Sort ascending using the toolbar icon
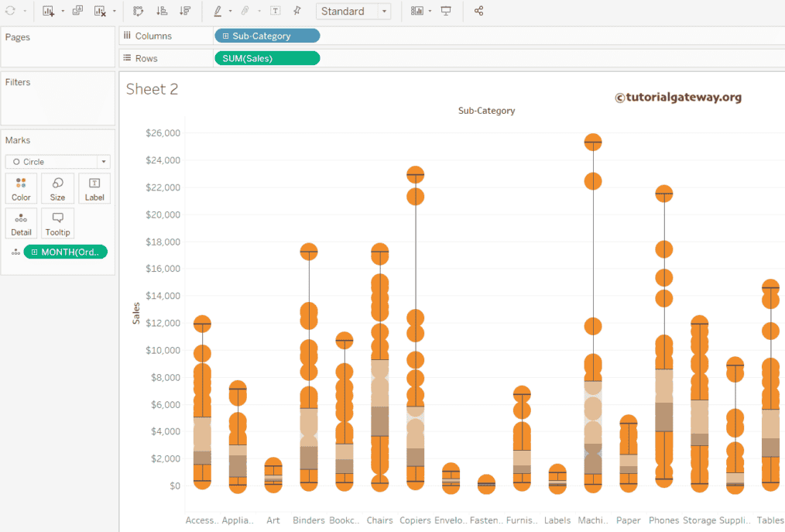785x532 pixels. [x=162, y=11]
